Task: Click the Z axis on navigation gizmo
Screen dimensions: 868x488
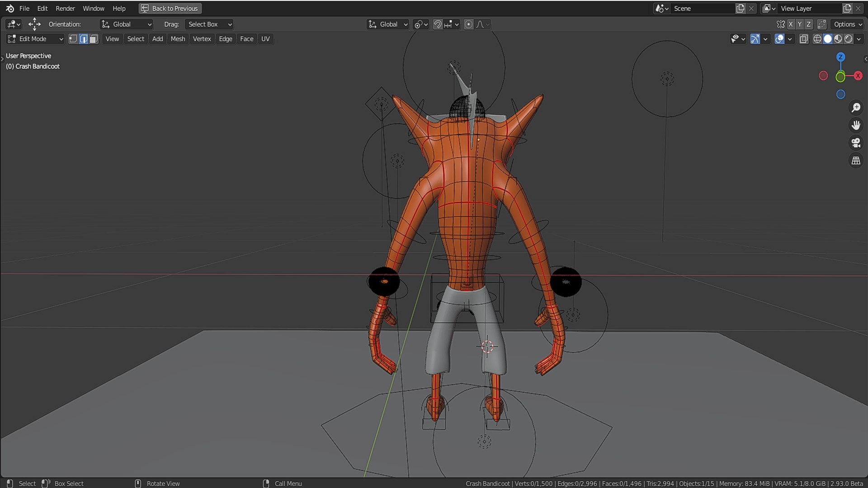Action: point(840,57)
